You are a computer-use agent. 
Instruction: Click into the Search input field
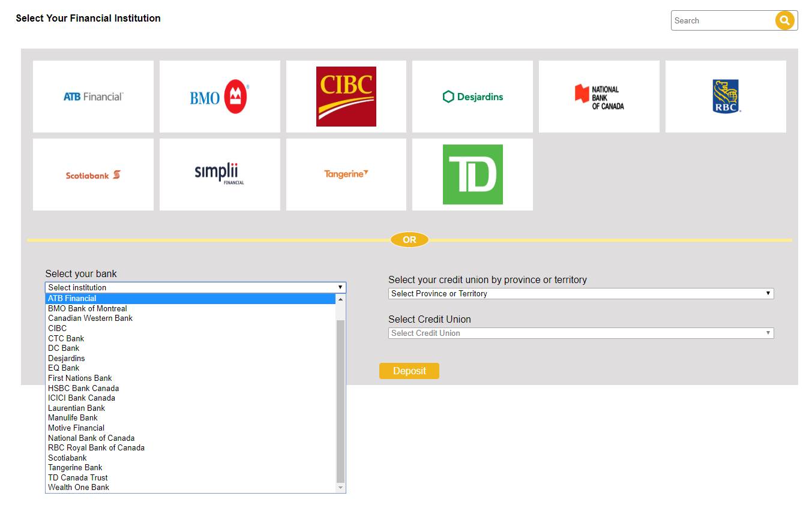point(723,20)
